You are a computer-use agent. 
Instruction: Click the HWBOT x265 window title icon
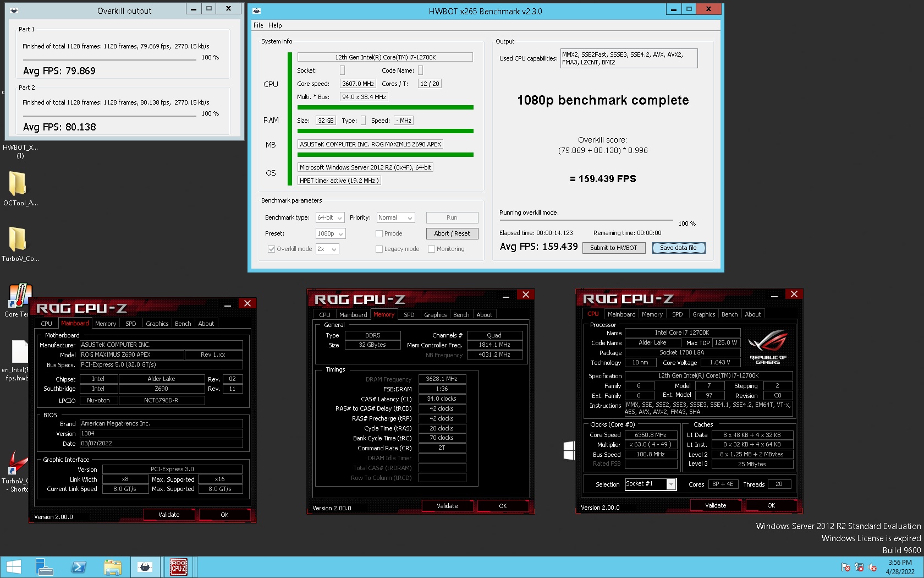tap(256, 11)
